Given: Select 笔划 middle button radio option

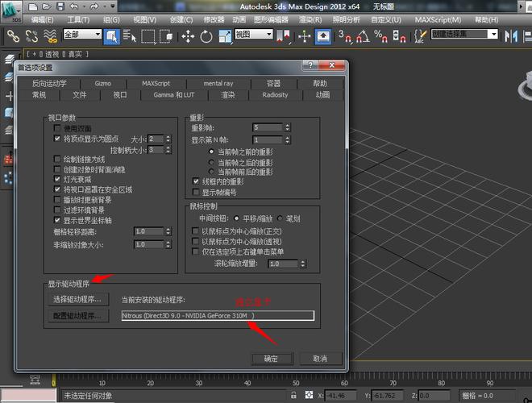Looking at the screenshot, I should (280, 218).
